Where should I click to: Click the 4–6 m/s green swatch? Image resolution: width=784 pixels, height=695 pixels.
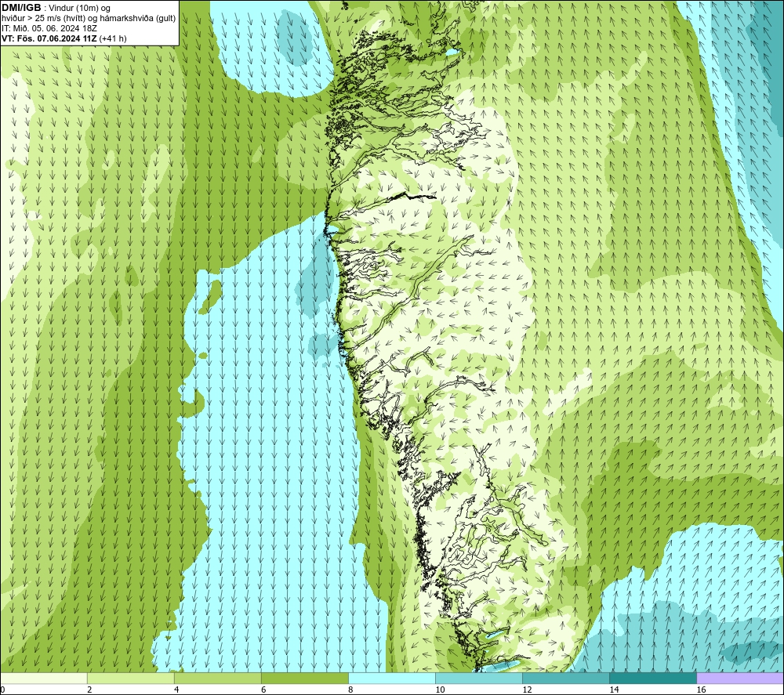point(218,678)
